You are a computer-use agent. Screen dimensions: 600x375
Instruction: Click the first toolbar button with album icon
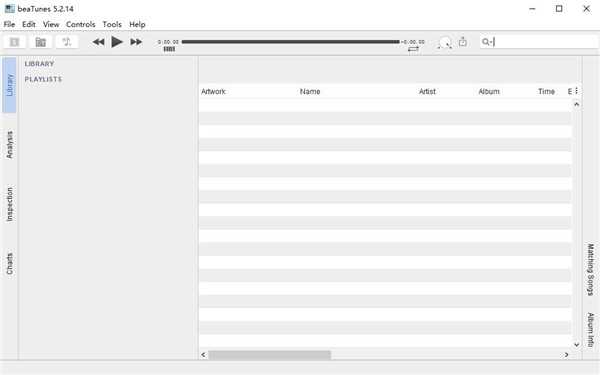click(x=14, y=42)
